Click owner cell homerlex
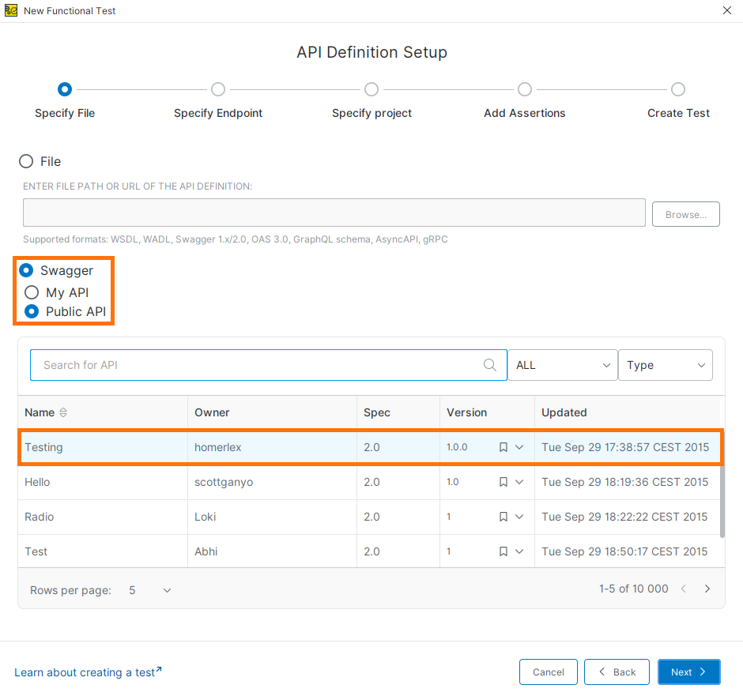 (x=218, y=447)
